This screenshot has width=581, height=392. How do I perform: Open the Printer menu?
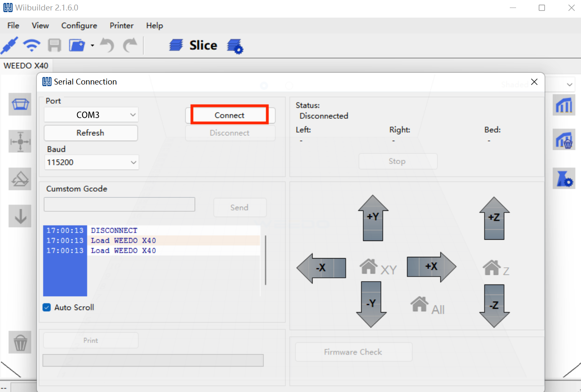tap(121, 26)
